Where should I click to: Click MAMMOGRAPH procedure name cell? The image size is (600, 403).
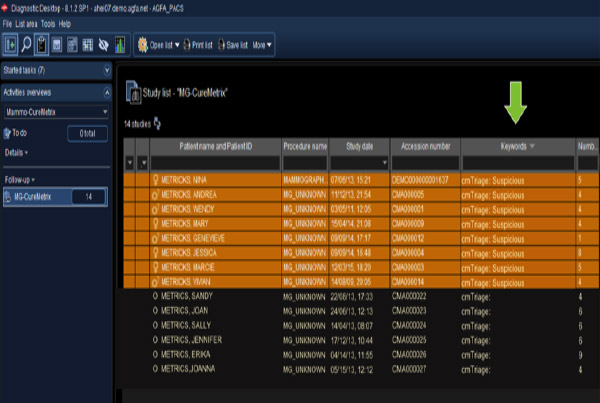(304, 180)
